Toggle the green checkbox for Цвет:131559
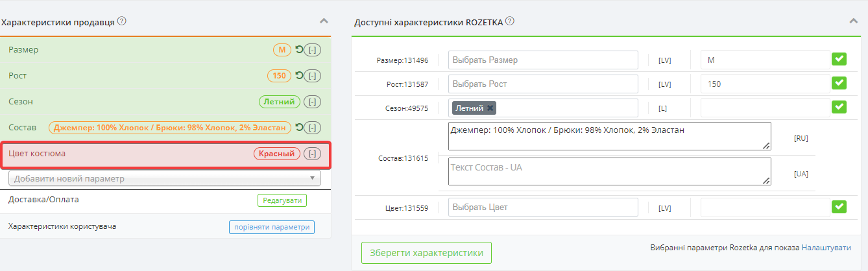Viewport: 868px width, 271px height. click(839, 207)
